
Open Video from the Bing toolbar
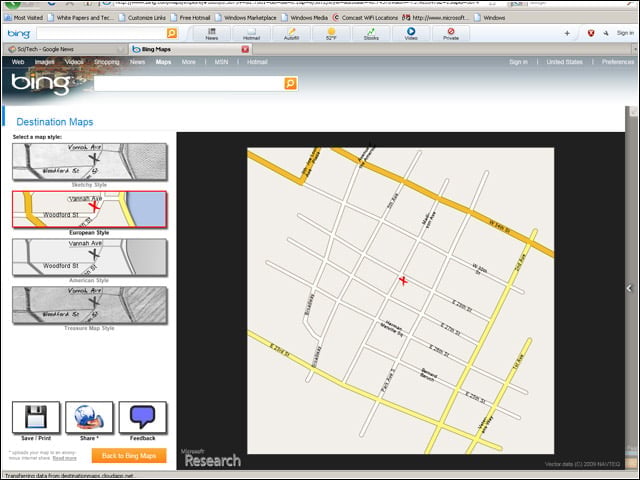coord(411,34)
